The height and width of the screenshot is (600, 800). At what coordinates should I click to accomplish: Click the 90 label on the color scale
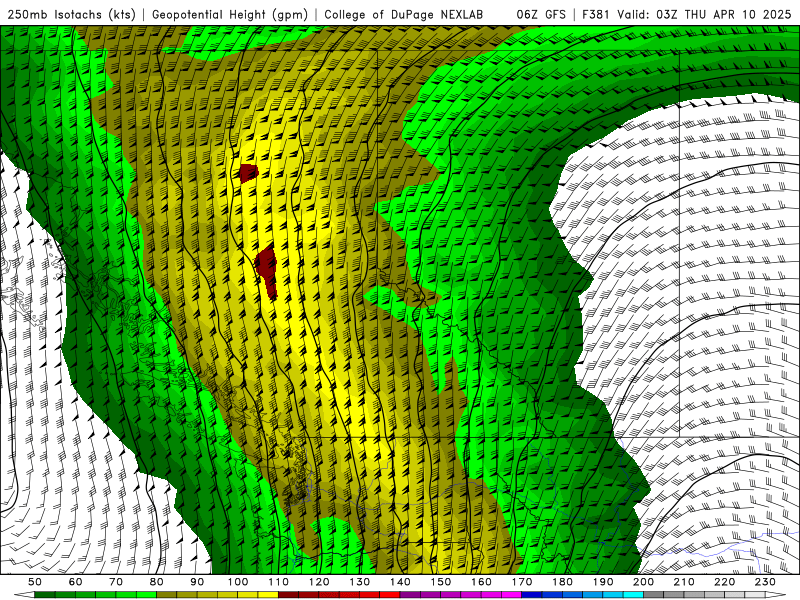[x=197, y=582]
